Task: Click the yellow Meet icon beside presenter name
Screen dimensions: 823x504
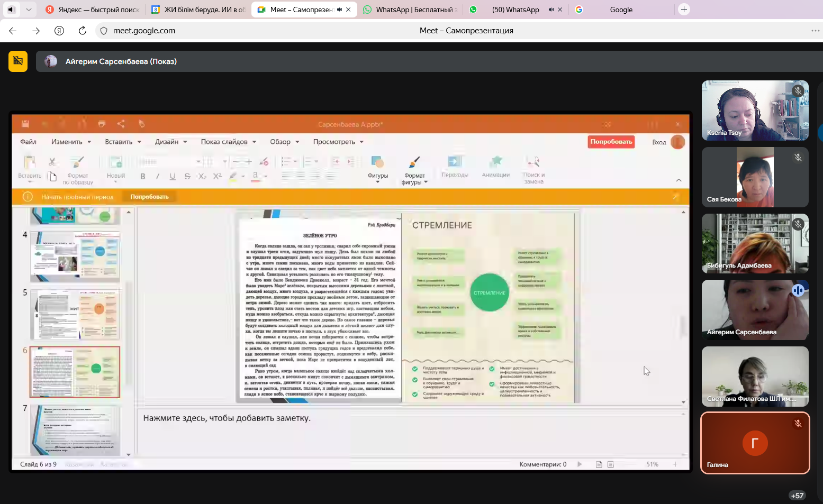Action: coord(18,61)
